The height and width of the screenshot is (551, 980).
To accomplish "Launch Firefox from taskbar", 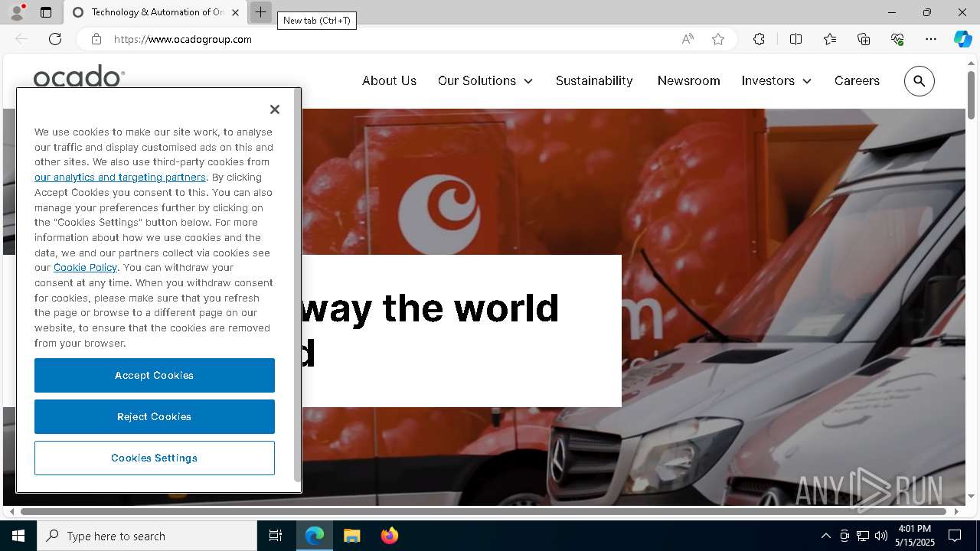I will [389, 536].
